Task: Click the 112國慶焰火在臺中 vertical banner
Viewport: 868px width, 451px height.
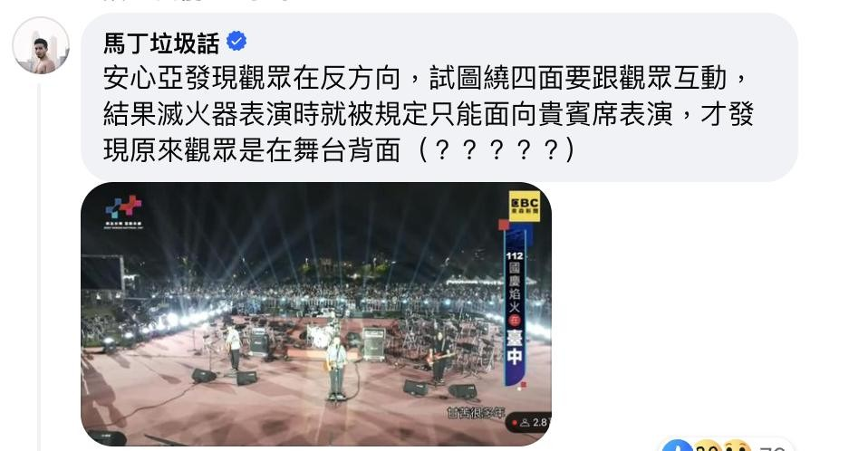Action: tap(515, 307)
